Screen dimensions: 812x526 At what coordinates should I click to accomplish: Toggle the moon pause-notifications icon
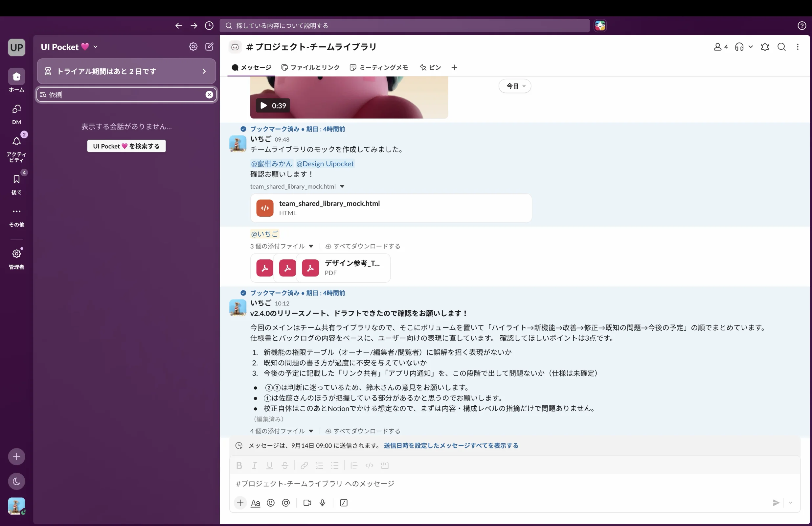(16, 481)
